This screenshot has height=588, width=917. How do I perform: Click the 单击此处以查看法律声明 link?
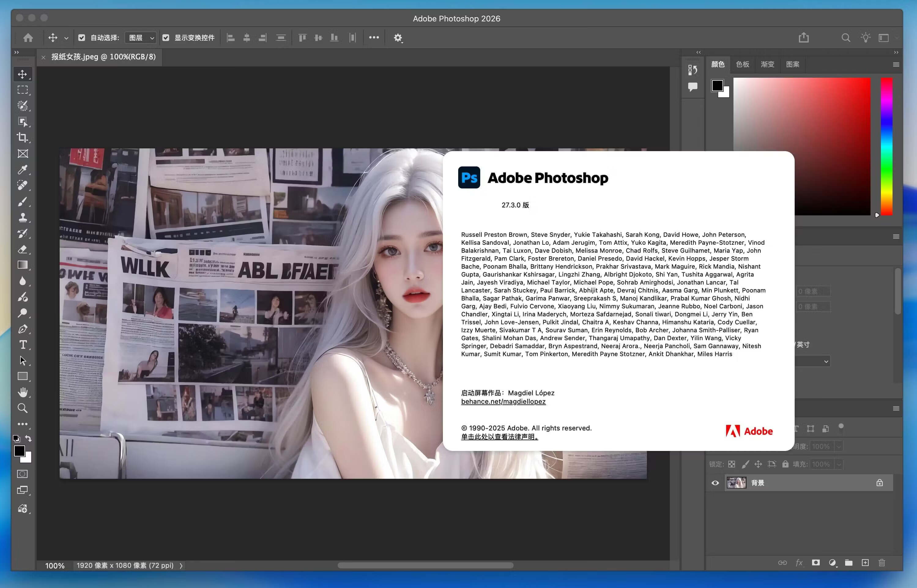click(x=499, y=437)
